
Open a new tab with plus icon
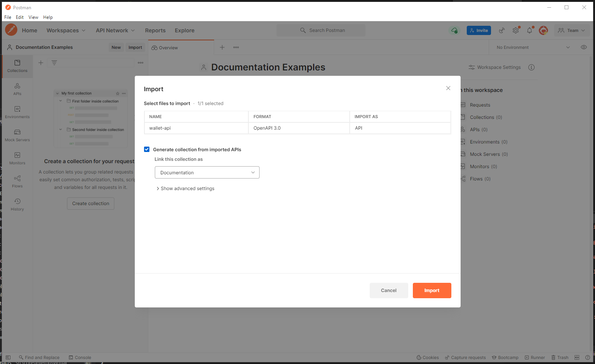click(222, 47)
